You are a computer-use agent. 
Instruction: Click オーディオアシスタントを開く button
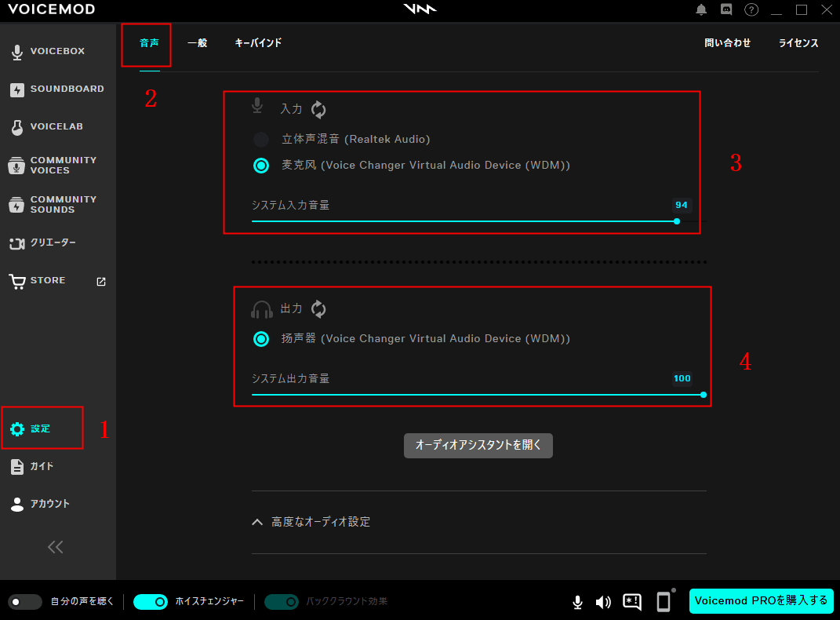click(478, 445)
